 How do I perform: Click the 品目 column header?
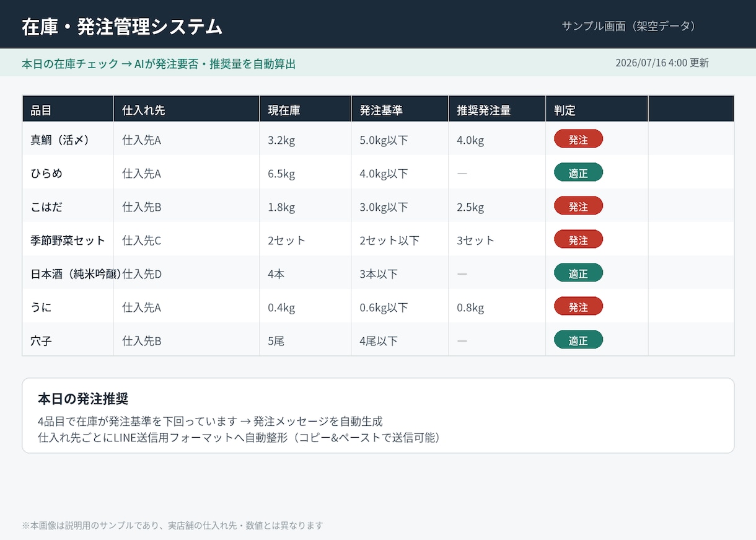(x=68, y=109)
